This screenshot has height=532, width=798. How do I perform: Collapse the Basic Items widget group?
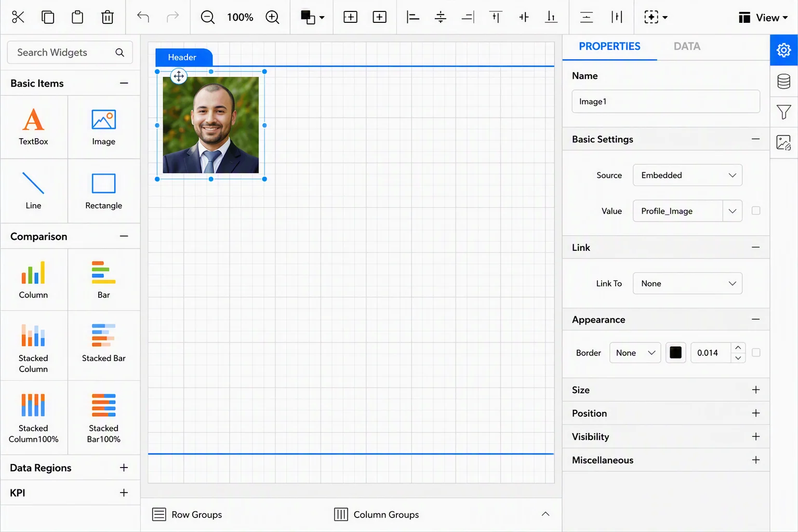124,83
